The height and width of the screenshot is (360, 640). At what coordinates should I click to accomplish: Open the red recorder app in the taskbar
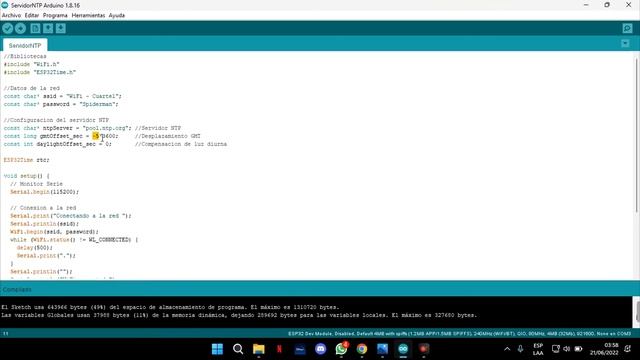(424, 349)
